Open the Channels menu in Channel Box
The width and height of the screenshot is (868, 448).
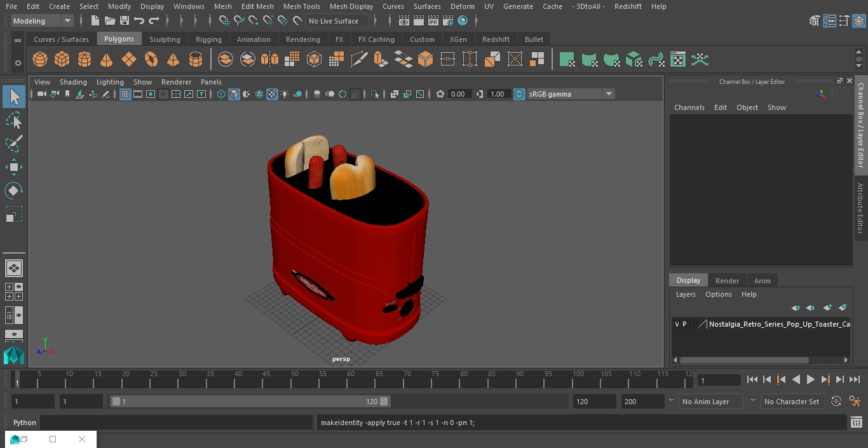[689, 107]
